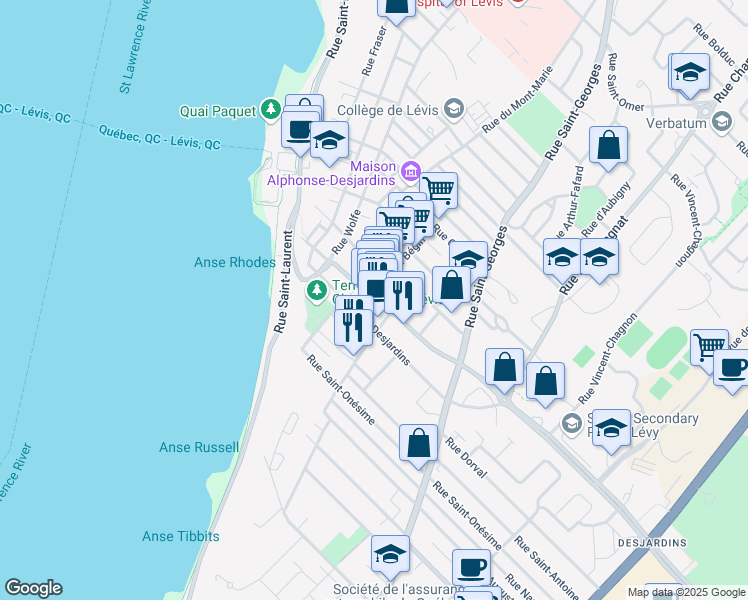
Task: Select the Rue Dorval street label
Action: pyautogui.click(x=467, y=457)
